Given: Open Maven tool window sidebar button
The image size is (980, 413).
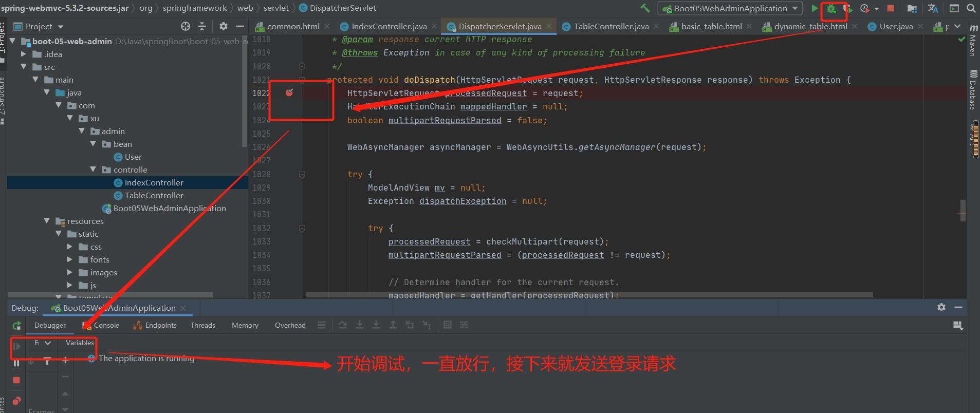Looking at the screenshot, I should pos(973,41).
